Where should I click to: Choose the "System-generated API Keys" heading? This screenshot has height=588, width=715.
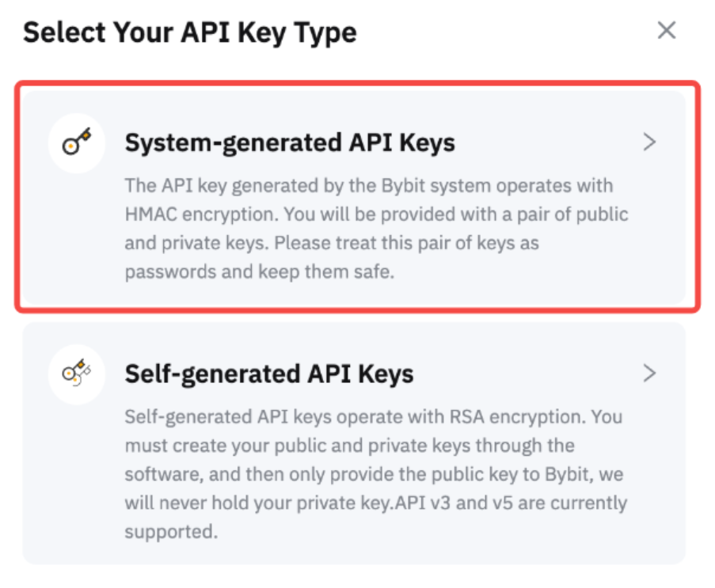(290, 143)
